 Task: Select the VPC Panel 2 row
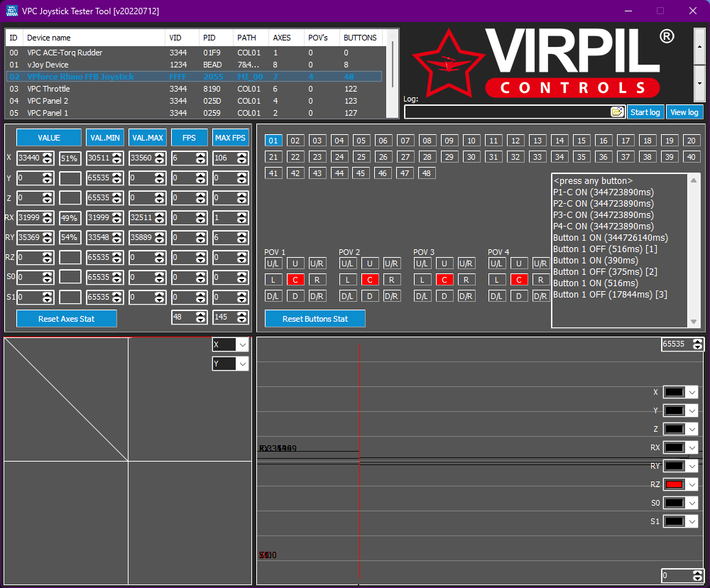coord(195,101)
